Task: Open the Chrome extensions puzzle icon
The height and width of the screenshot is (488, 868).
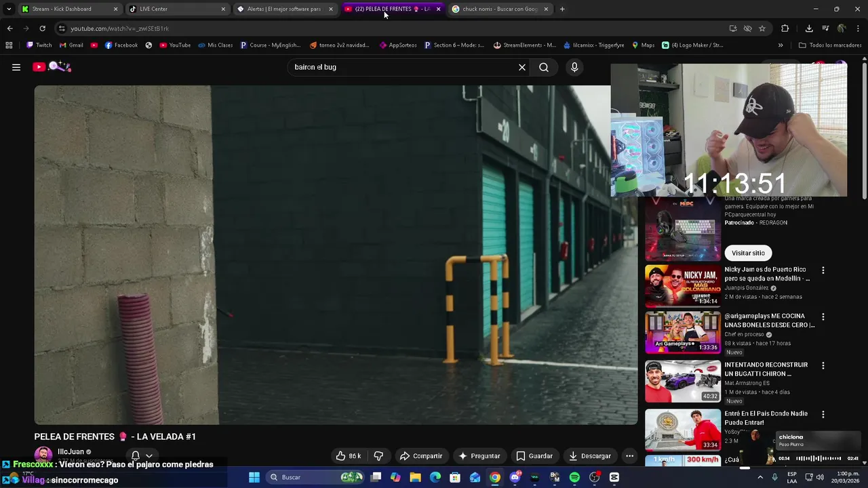Action: click(785, 28)
